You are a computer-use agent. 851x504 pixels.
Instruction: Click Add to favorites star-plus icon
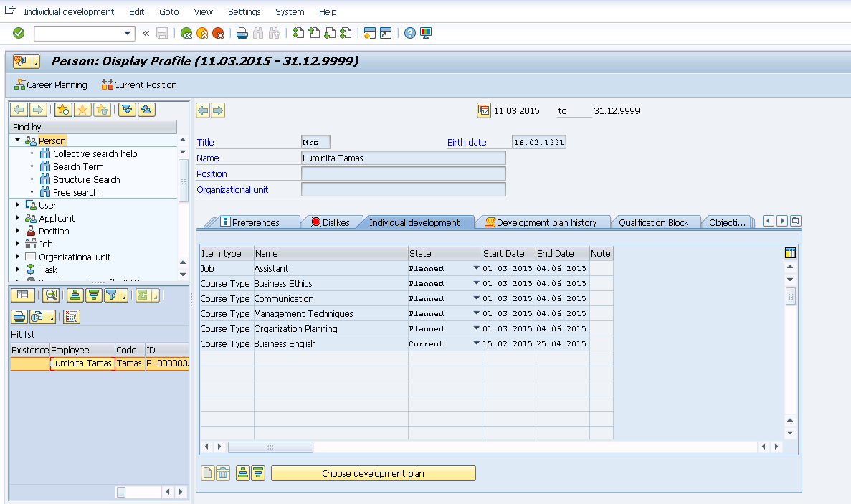(63, 110)
